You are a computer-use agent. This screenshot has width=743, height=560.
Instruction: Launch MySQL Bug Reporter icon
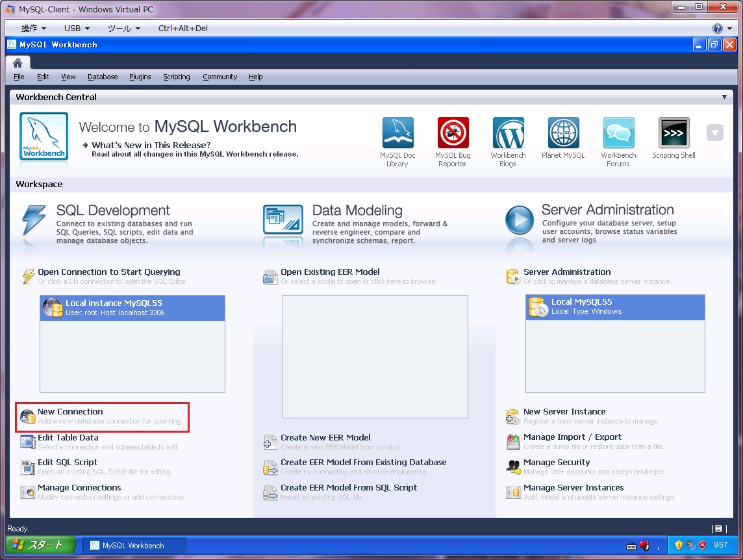pos(453,133)
